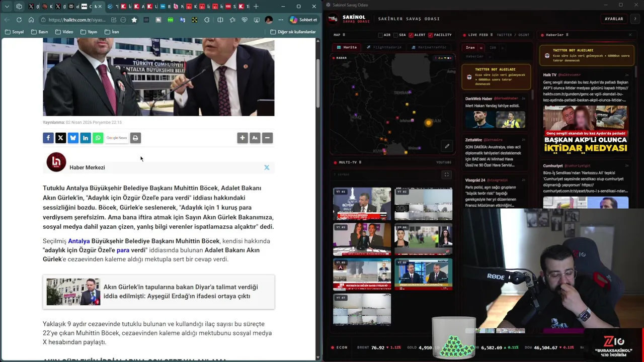Switch to the Harita map tab
Viewport: 644px width, 362px height.
(347, 47)
